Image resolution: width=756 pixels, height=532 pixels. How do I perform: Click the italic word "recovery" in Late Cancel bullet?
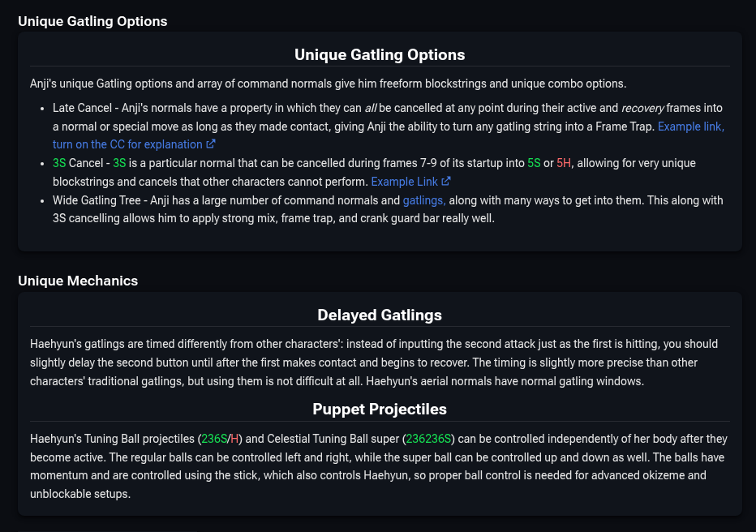point(643,108)
